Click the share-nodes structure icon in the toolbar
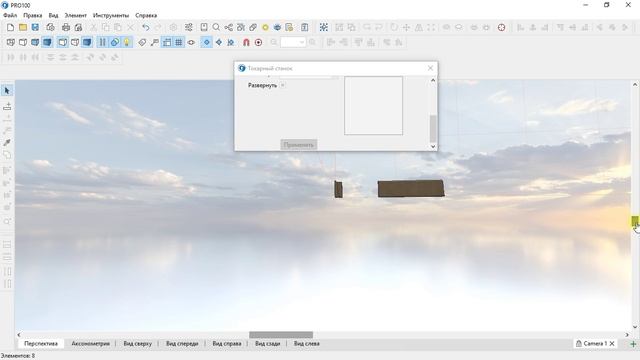Viewport: 640px width, 360px height. (229, 27)
